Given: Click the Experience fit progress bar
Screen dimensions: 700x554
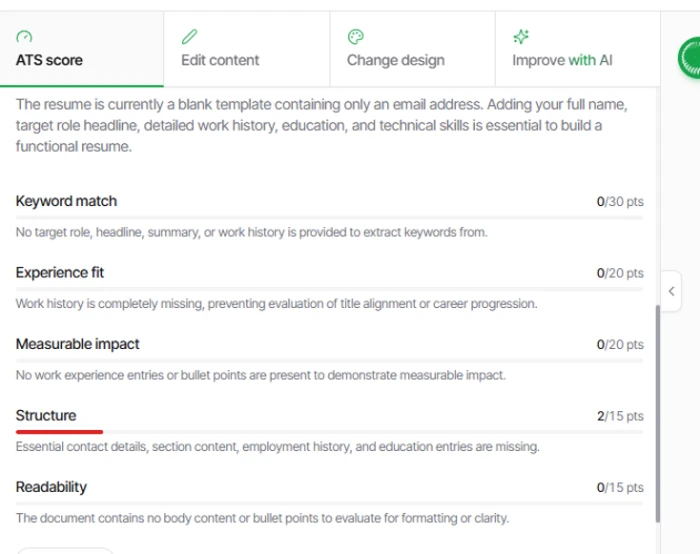Looking at the screenshot, I should (329, 289).
